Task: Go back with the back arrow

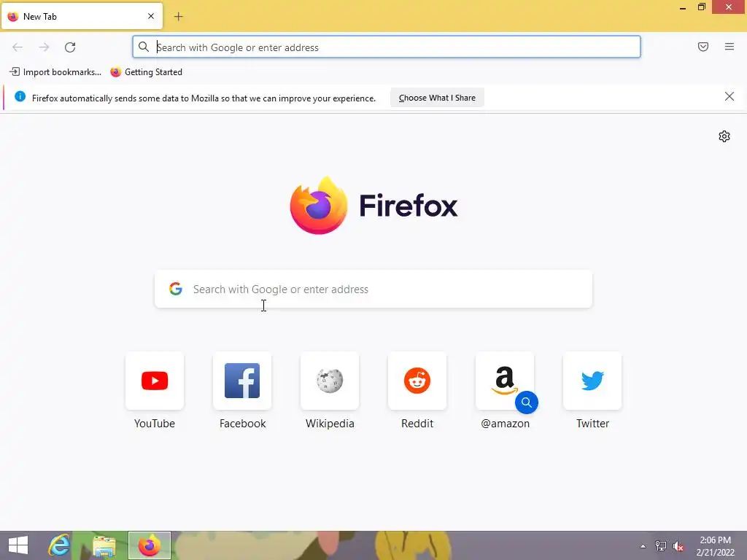Action: click(x=18, y=47)
